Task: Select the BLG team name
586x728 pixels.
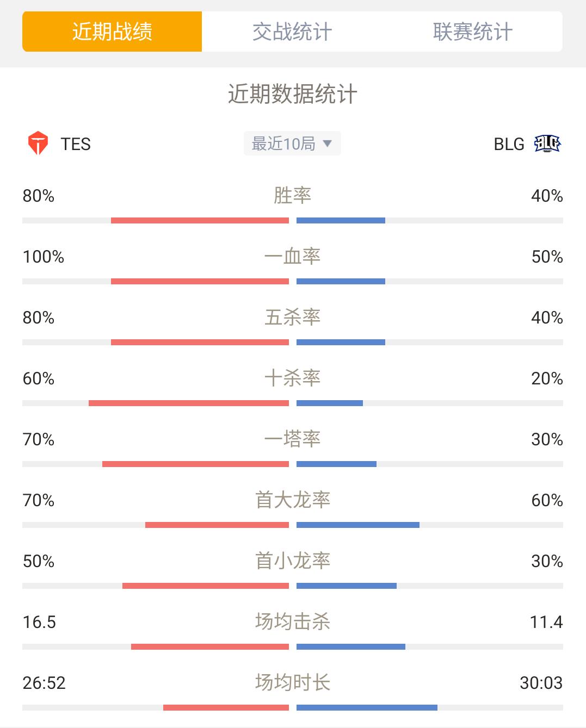Action: tap(509, 144)
